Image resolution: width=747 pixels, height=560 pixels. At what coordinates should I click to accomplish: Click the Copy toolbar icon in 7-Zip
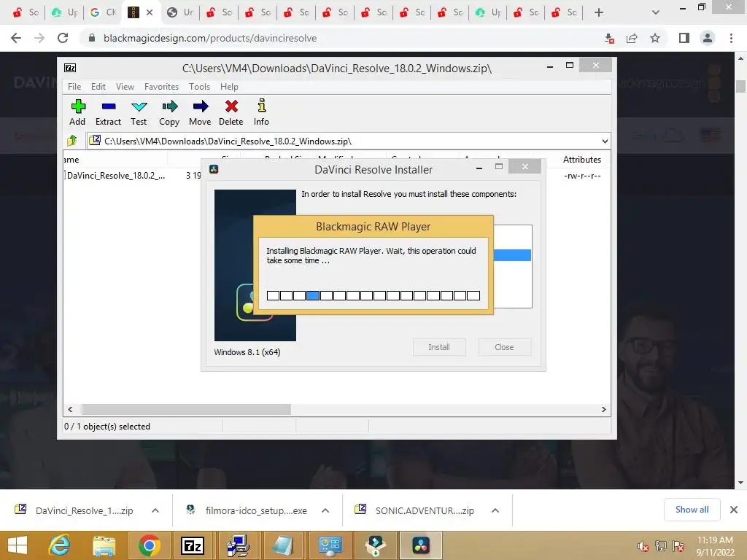pyautogui.click(x=169, y=113)
